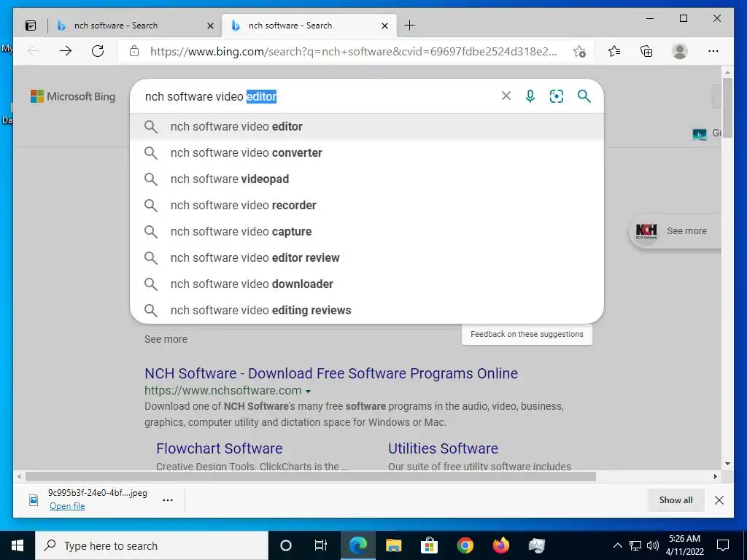The image size is (747, 560).
Task: Open download item options ellipsis
Action: click(x=168, y=500)
